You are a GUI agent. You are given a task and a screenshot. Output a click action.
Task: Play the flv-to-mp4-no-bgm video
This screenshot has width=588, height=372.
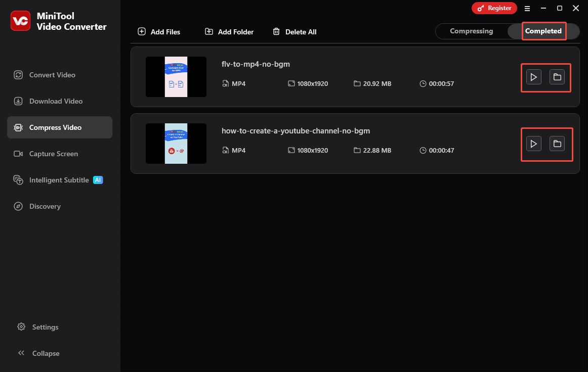click(x=533, y=77)
